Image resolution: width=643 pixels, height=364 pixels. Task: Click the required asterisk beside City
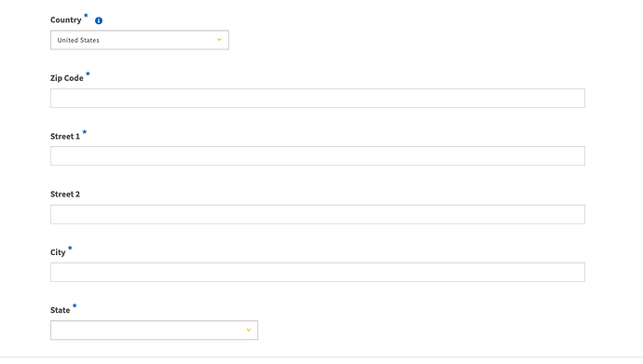(70, 248)
